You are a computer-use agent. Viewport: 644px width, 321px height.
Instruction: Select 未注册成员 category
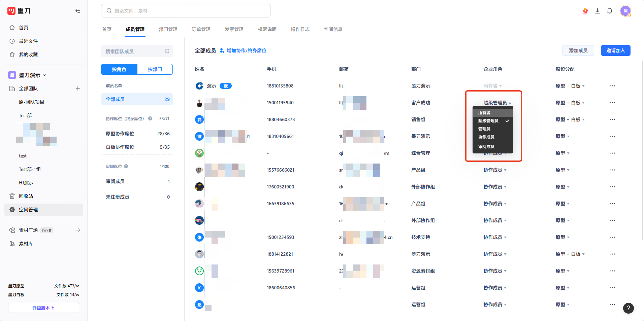tap(137, 197)
